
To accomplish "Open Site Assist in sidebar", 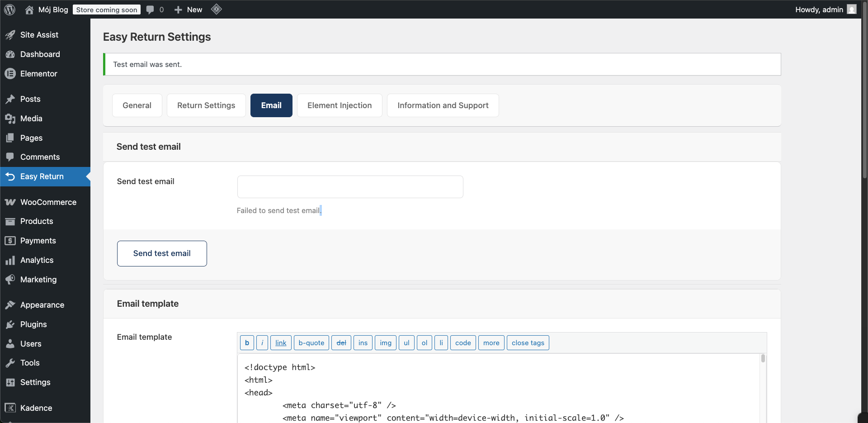I will point(39,35).
